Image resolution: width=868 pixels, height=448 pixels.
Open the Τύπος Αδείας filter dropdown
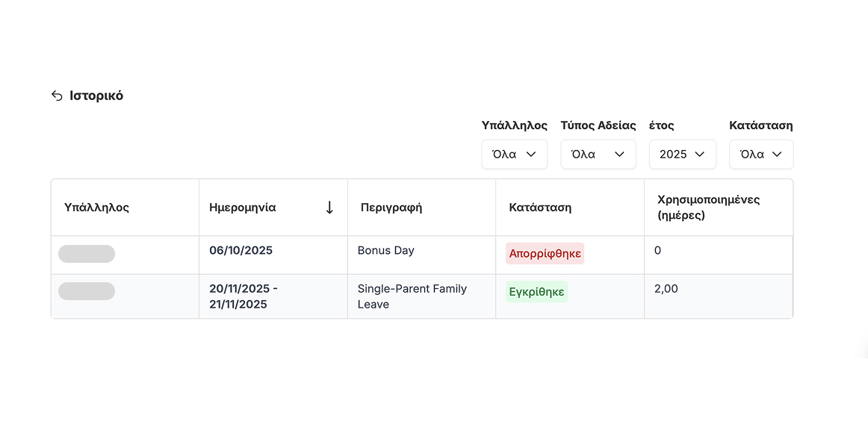point(598,155)
